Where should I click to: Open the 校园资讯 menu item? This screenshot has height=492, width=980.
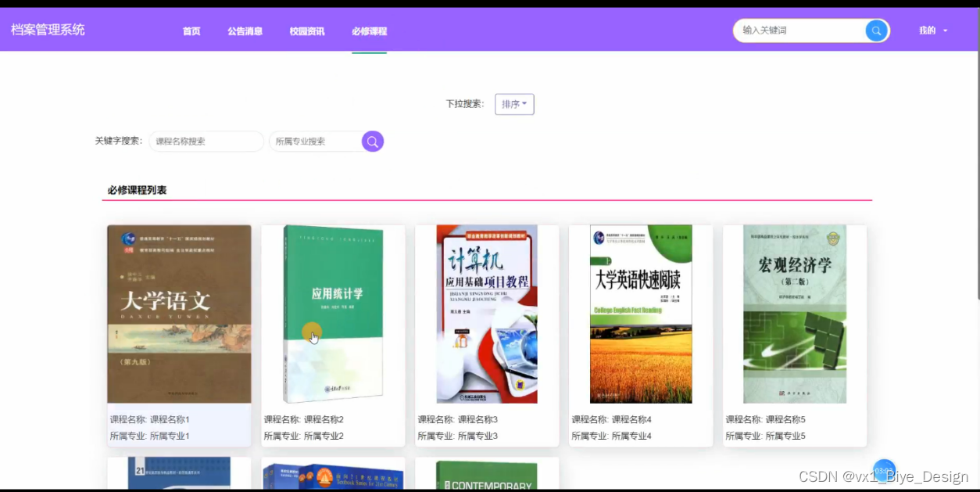(307, 31)
